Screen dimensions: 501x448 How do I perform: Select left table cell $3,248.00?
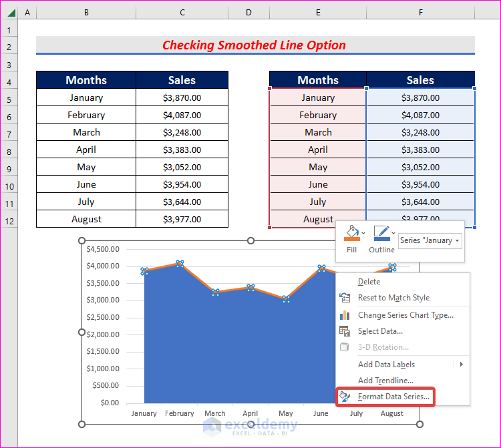click(182, 132)
